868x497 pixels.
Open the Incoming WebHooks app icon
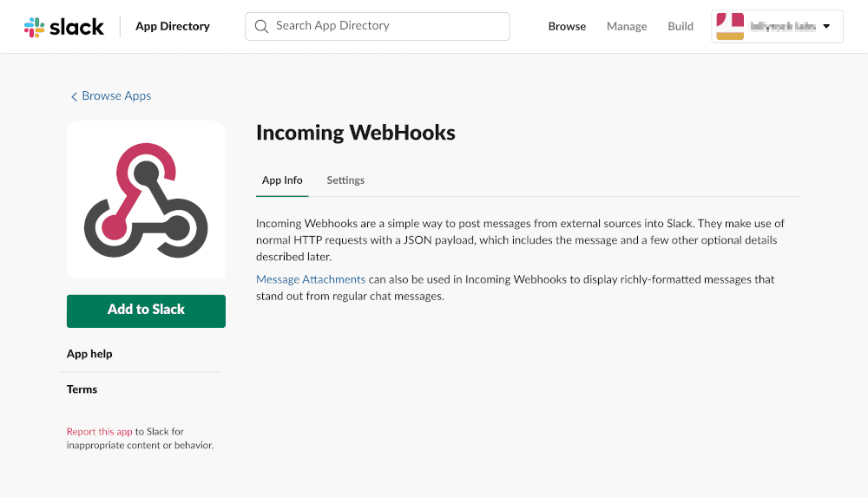(x=146, y=199)
